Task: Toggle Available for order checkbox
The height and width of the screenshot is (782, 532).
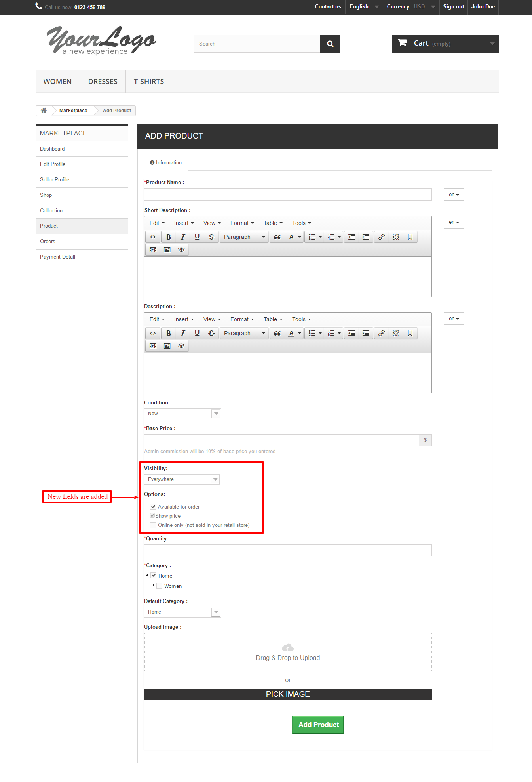Action: [x=153, y=507]
